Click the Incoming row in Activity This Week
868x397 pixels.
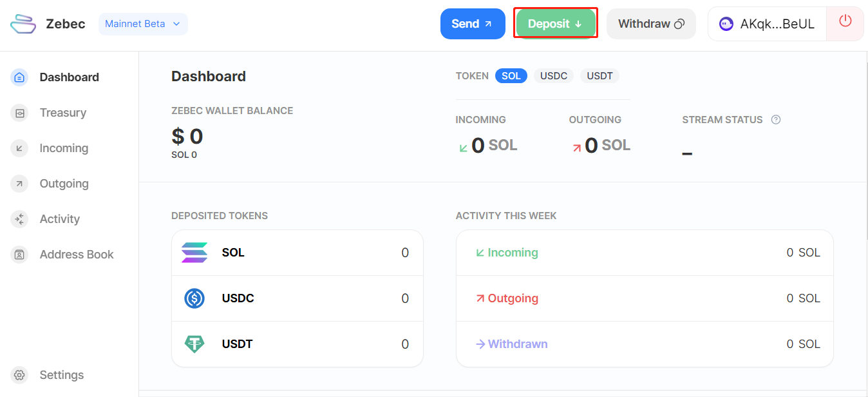[x=645, y=253]
